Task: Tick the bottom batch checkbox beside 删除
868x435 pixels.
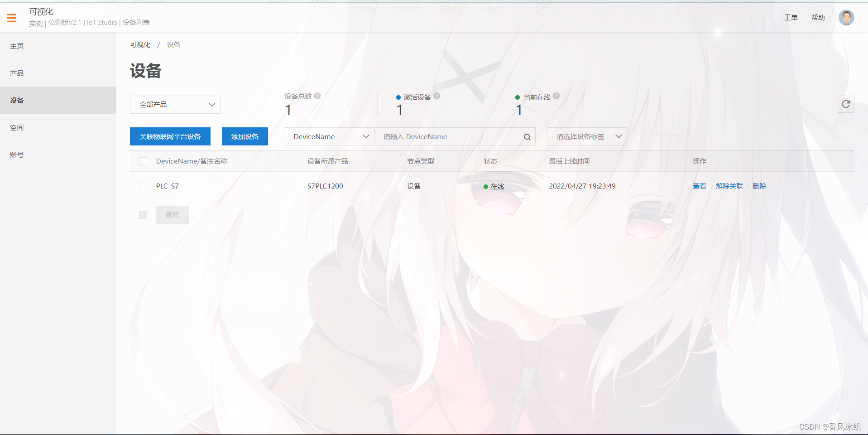Action: 143,215
